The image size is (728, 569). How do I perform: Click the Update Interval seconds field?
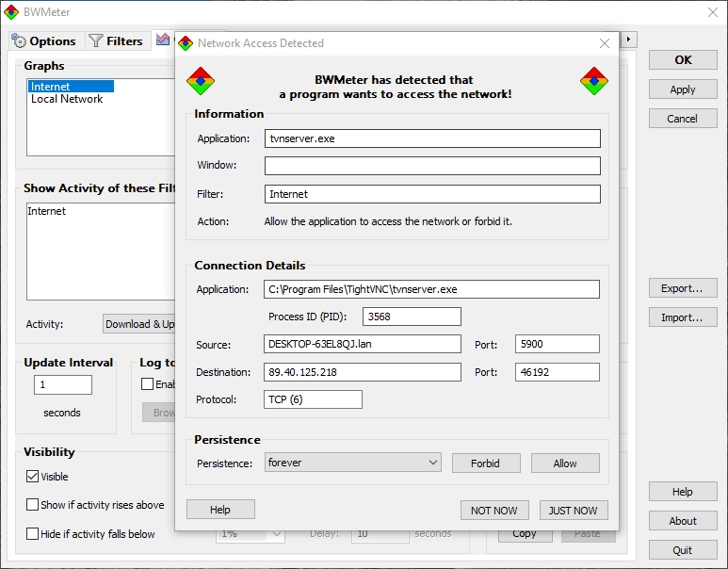click(x=63, y=384)
